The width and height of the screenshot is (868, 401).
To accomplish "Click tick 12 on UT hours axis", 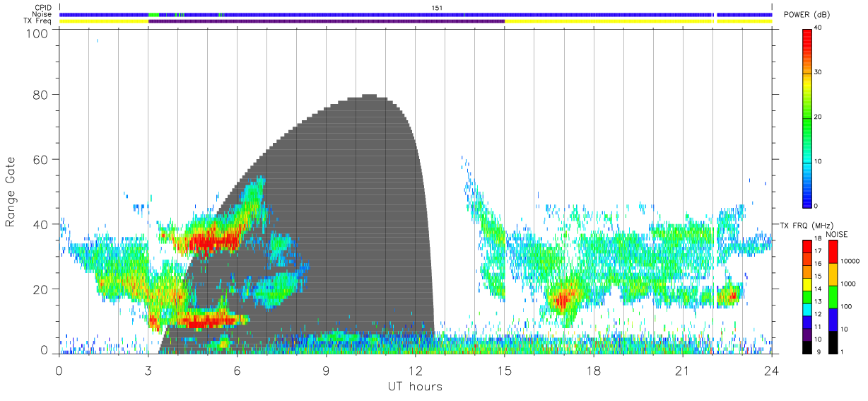I will pyautogui.click(x=416, y=370).
